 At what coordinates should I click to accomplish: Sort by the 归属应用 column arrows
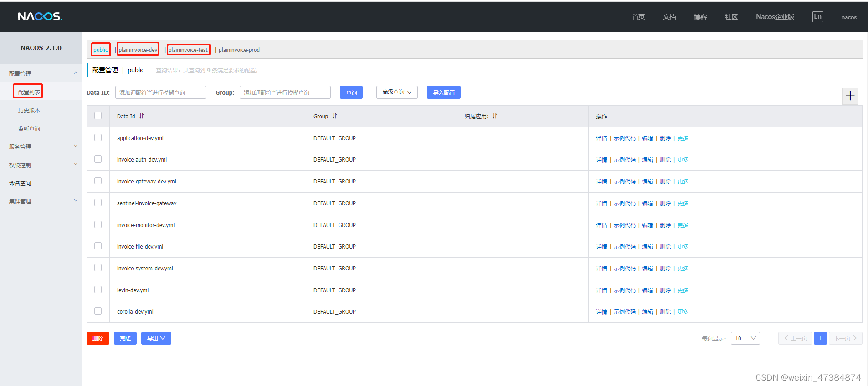(495, 116)
